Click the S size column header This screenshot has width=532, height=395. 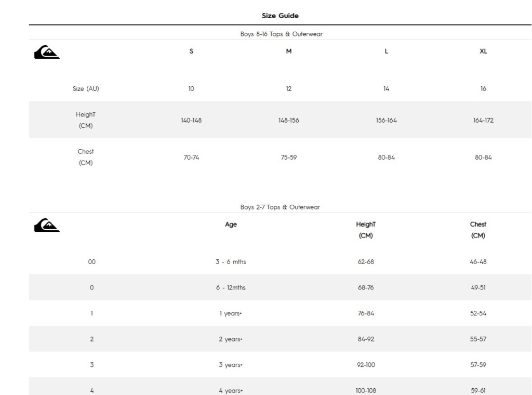point(191,52)
